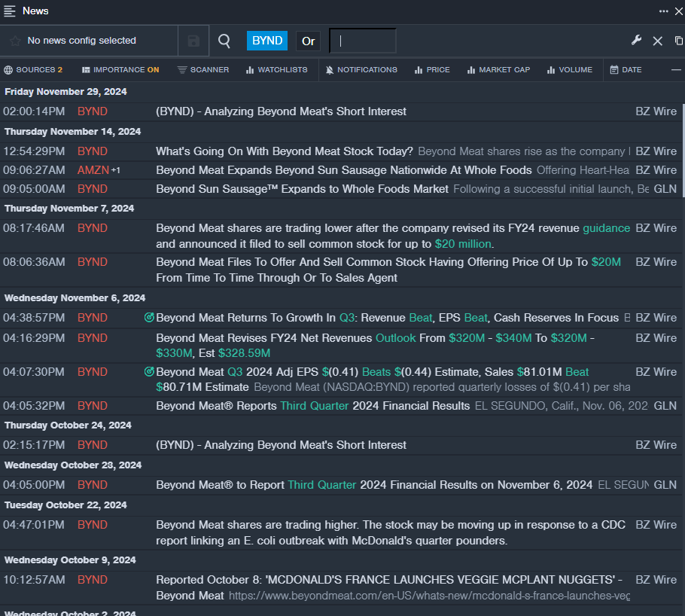The height and width of the screenshot is (616, 685).
Task: Click the copy icon in the search bar
Action: coord(678,41)
